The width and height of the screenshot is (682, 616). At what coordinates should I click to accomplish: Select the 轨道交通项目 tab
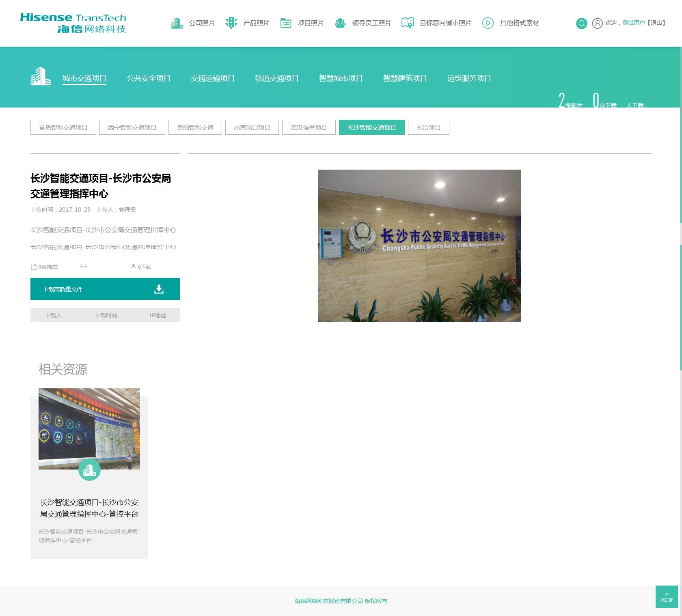277,78
